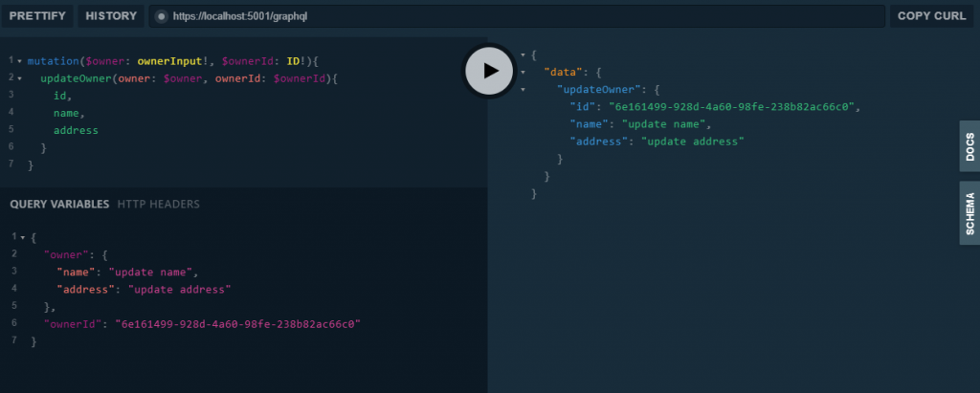This screenshot has width=980, height=393.
Task: Fold the query variables JSON root arrow
Action: [21, 236]
